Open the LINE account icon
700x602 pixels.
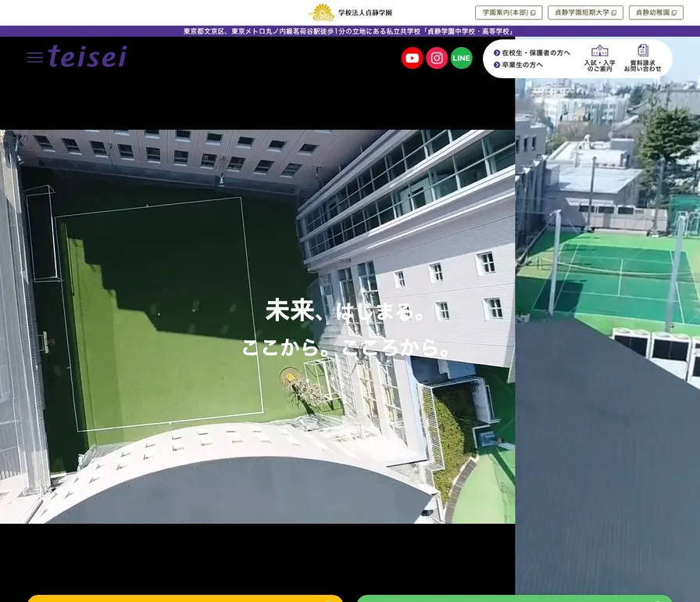[x=461, y=58]
